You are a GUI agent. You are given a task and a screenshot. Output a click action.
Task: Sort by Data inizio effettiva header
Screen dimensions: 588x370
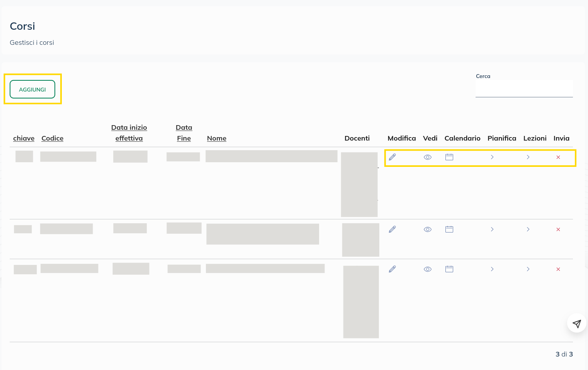click(129, 133)
